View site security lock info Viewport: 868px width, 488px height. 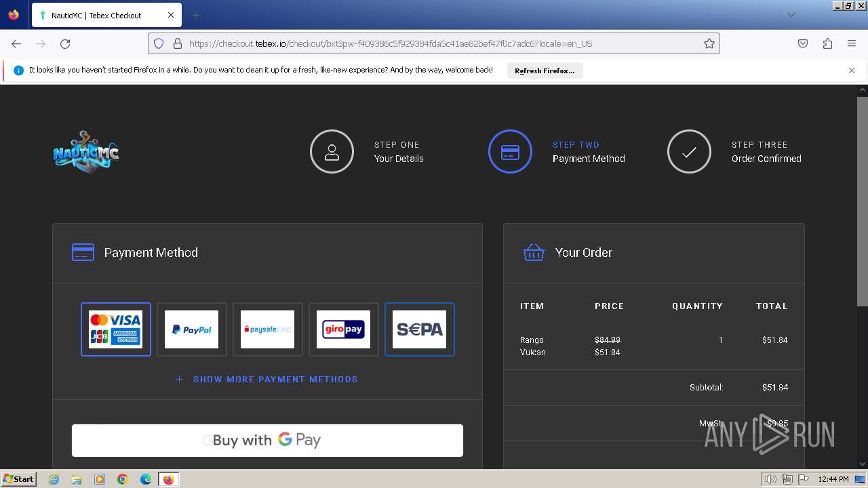click(x=178, y=43)
